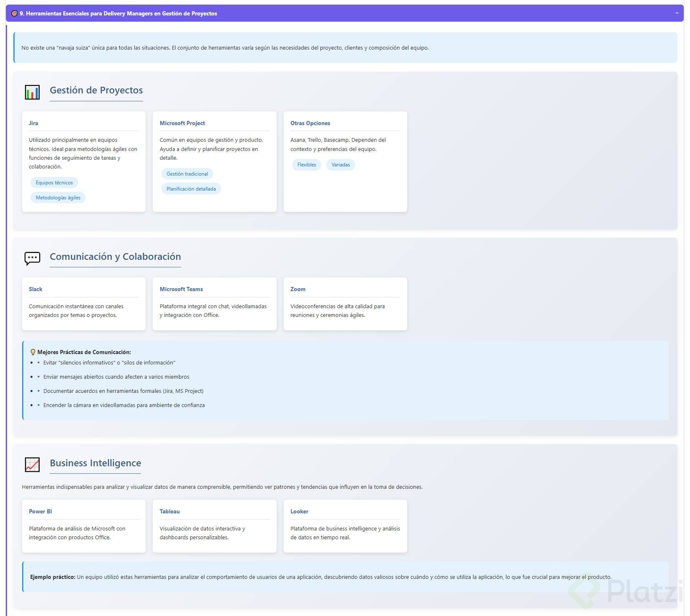Click the Planificación detallada tag

tap(191, 189)
